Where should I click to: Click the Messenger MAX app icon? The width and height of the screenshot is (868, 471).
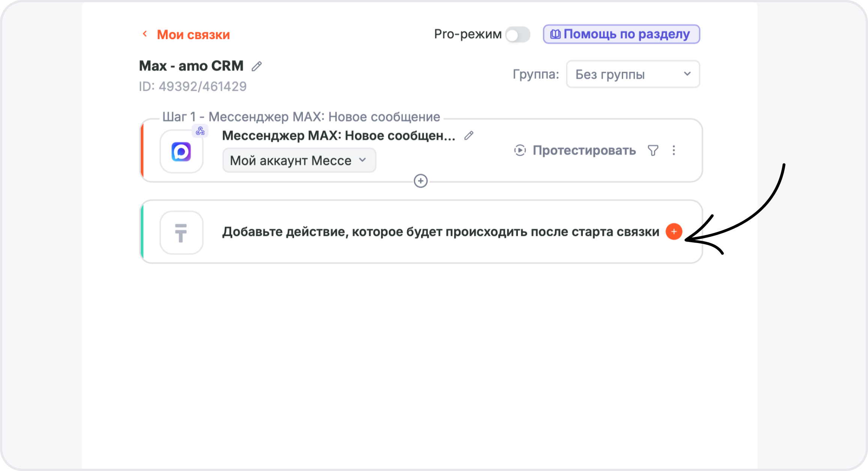click(181, 151)
